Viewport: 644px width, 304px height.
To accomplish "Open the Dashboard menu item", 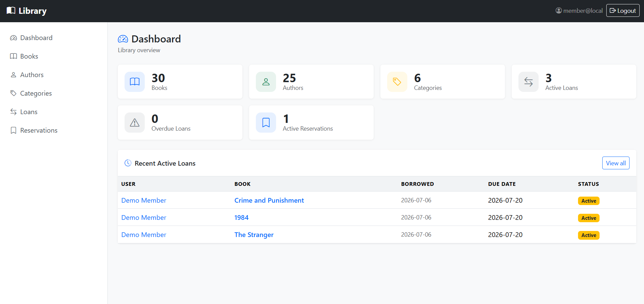I will coord(54,38).
